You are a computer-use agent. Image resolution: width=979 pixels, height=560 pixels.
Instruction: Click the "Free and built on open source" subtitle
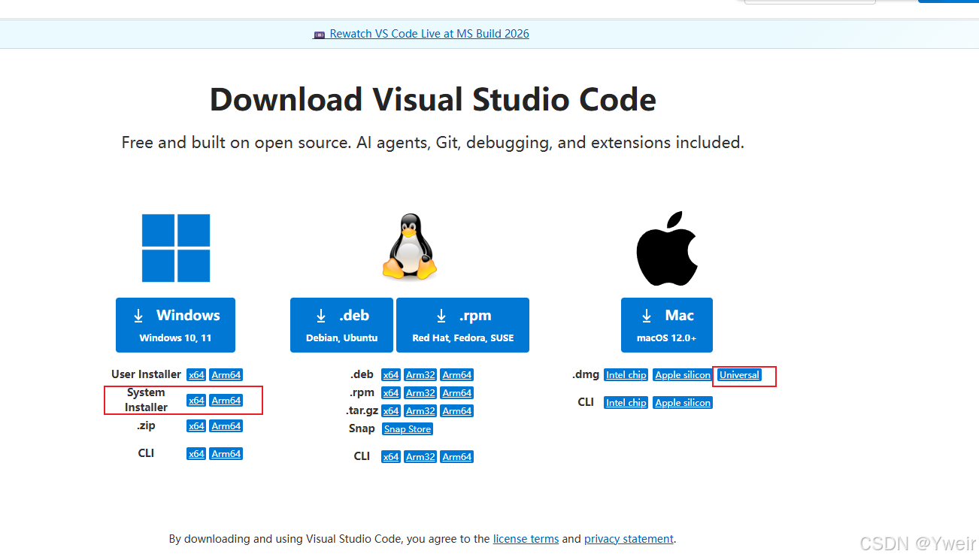coord(433,142)
